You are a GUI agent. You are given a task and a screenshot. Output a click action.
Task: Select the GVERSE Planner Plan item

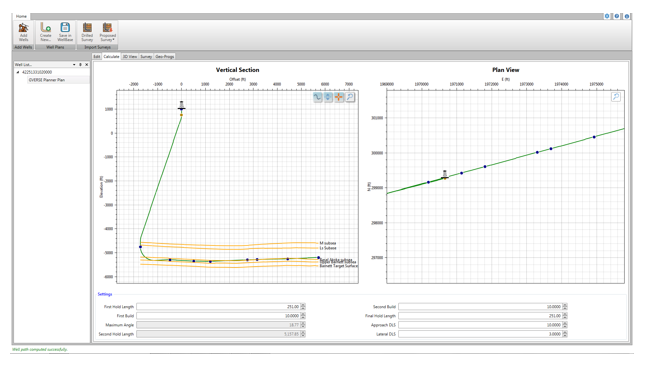tap(47, 80)
